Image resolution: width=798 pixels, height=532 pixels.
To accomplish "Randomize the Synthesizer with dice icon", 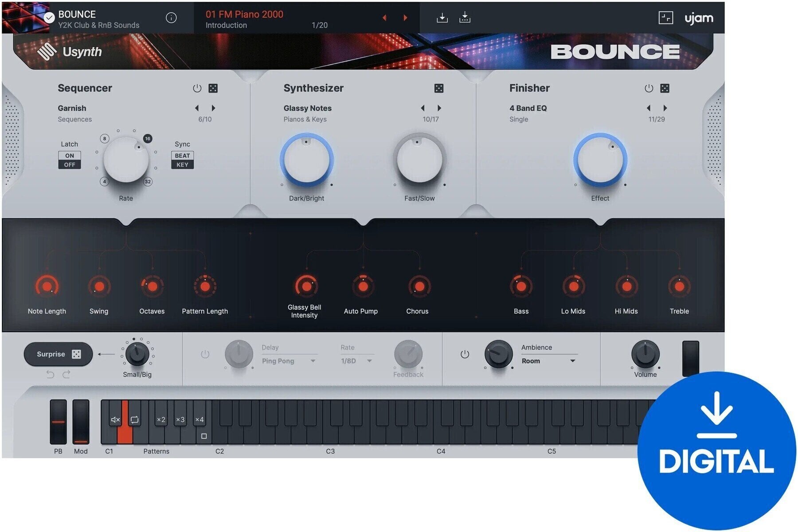I will click(439, 88).
